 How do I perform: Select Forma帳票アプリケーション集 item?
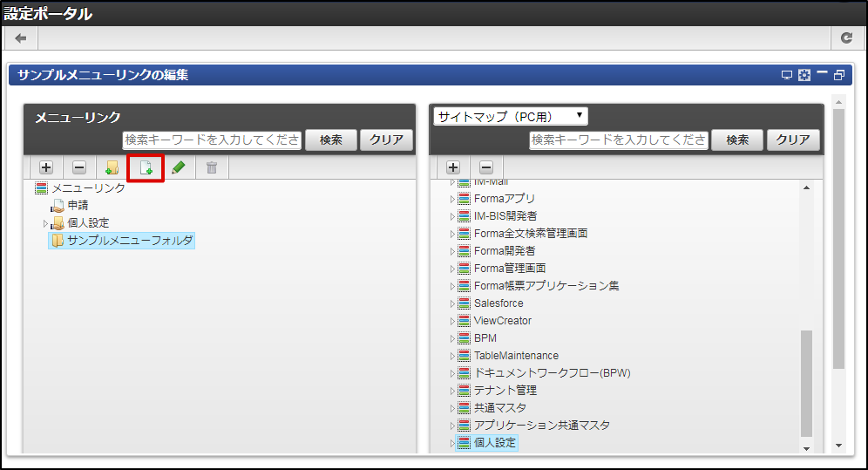tap(546, 286)
